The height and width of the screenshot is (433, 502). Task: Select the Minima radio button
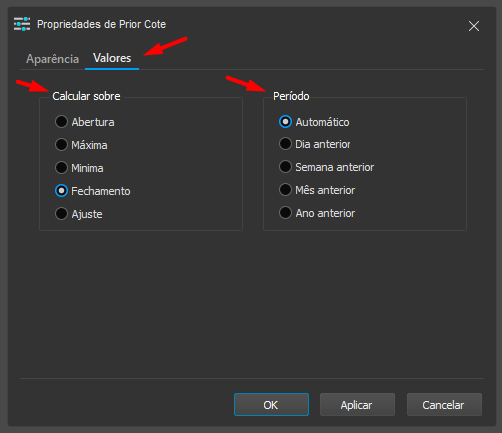coord(79,168)
